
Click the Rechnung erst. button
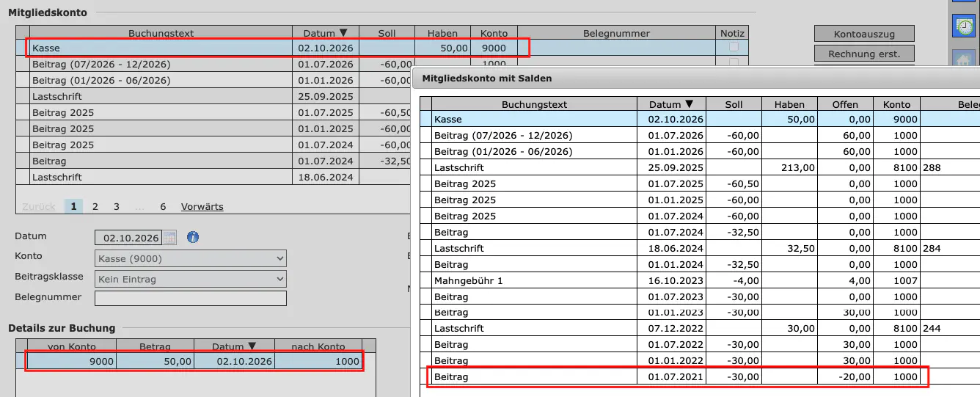click(x=864, y=54)
